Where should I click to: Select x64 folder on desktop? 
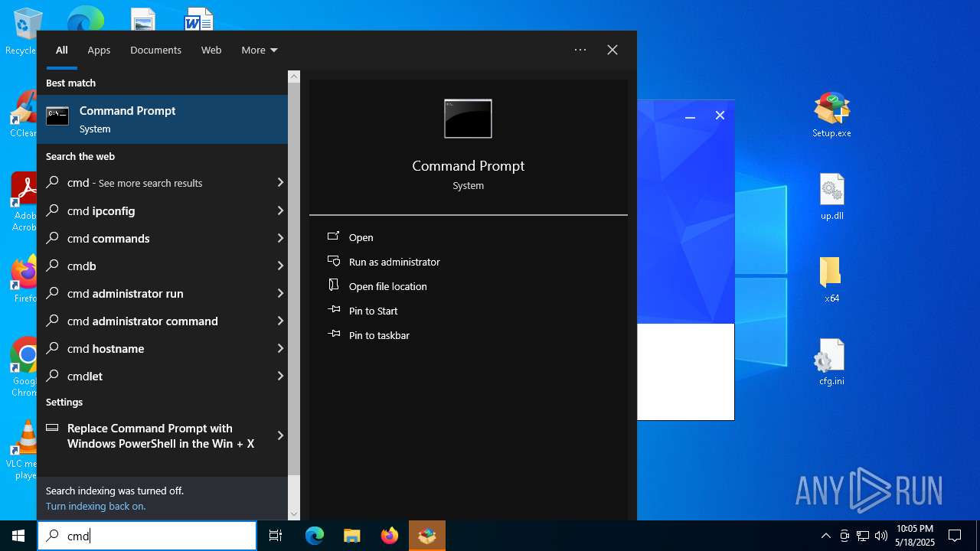tap(831, 280)
